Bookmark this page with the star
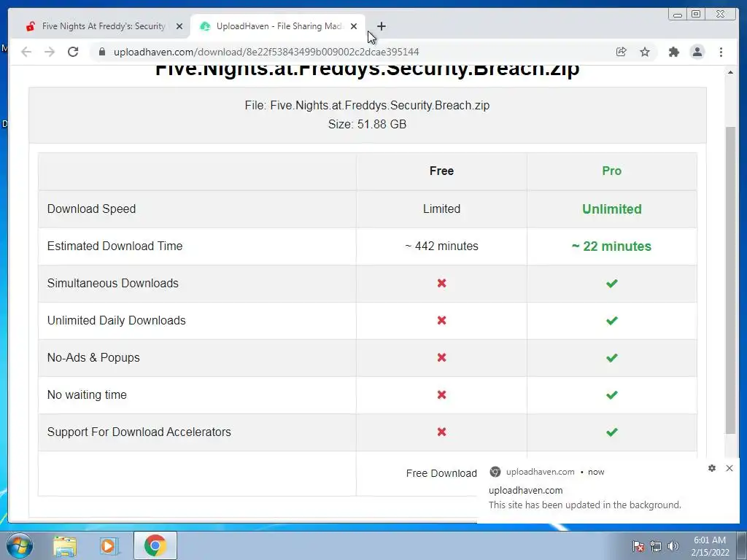Image resolution: width=747 pixels, height=560 pixels. (645, 52)
